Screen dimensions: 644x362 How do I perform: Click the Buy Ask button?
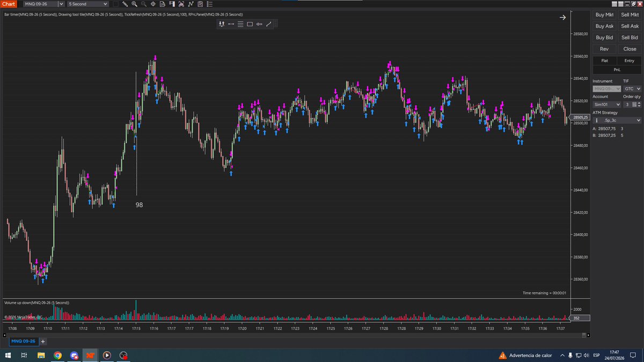tap(604, 26)
